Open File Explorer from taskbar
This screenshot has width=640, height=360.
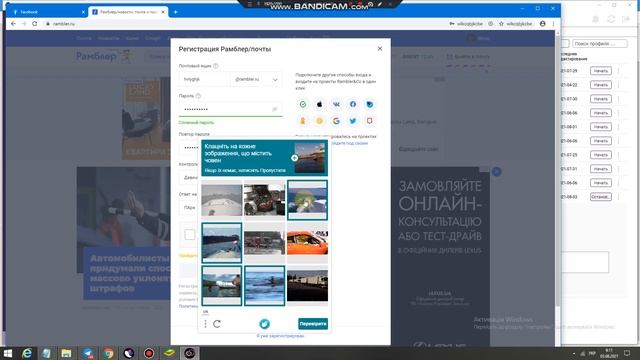[x=67, y=353]
